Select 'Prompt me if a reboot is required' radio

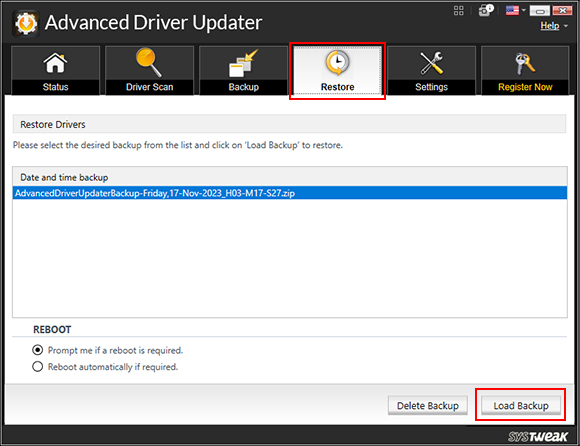[x=37, y=349]
